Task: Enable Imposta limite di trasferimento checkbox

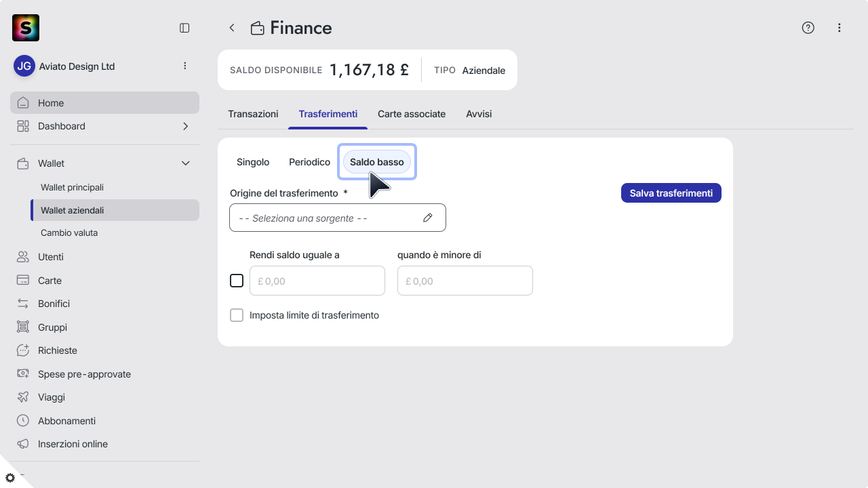Action: click(237, 315)
